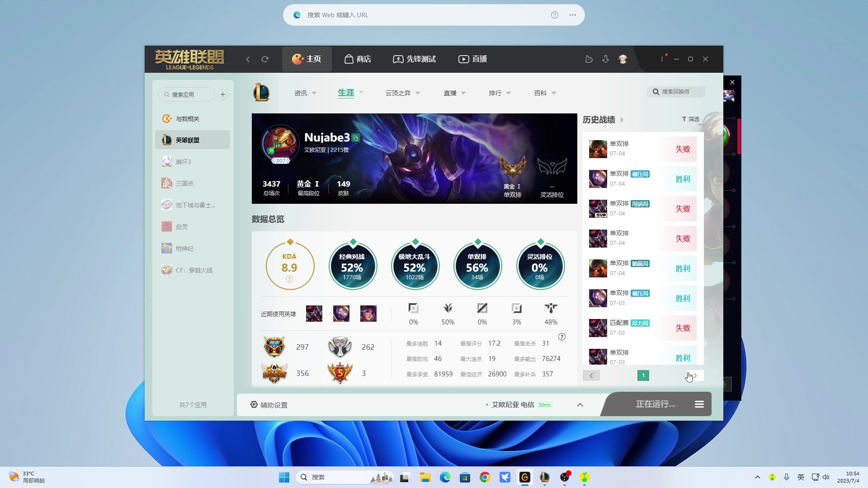Screen dimensions: 868x488
Task: Open hamburger menu beside 正在运行
Action: tap(699, 404)
